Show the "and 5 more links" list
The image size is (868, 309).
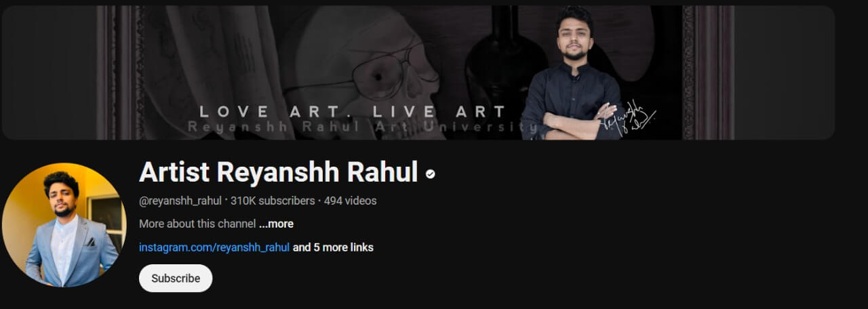(x=333, y=247)
